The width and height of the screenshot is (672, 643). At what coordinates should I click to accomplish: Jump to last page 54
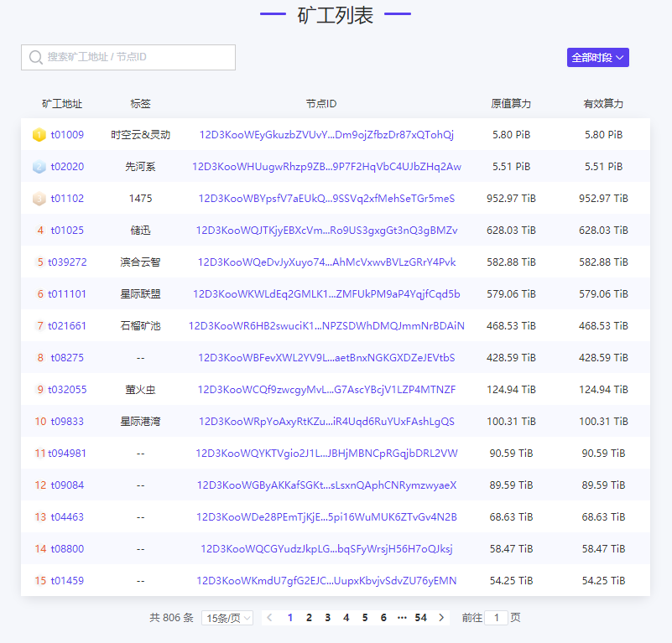point(421,617)
